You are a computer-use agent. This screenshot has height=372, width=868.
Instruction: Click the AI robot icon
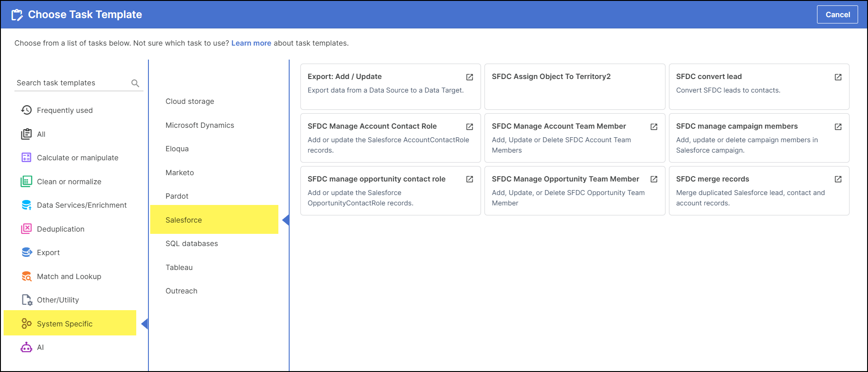tap(27, 347)
